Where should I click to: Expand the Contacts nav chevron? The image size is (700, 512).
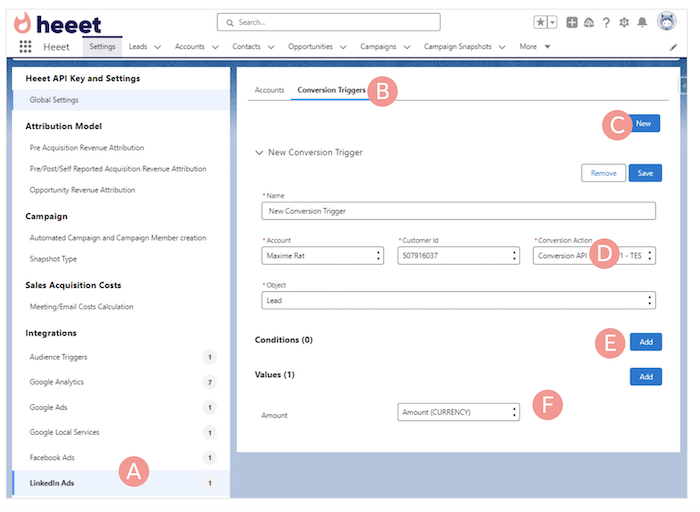(271, 47)
